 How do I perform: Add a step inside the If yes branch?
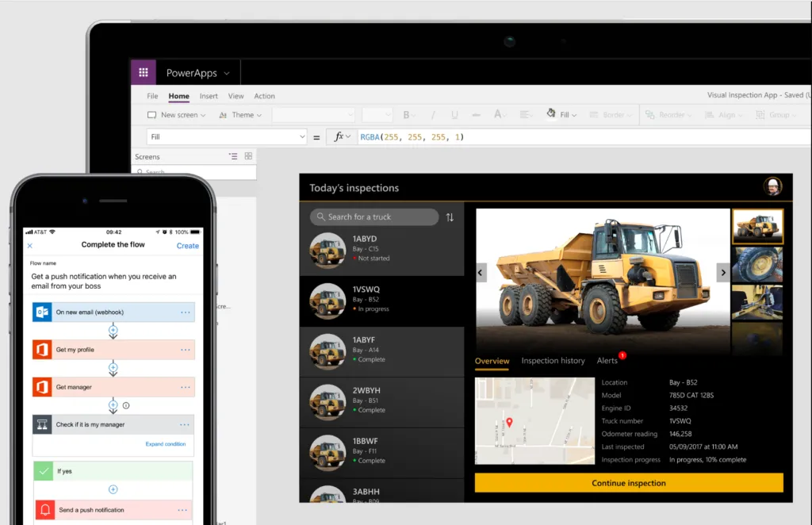113,489
